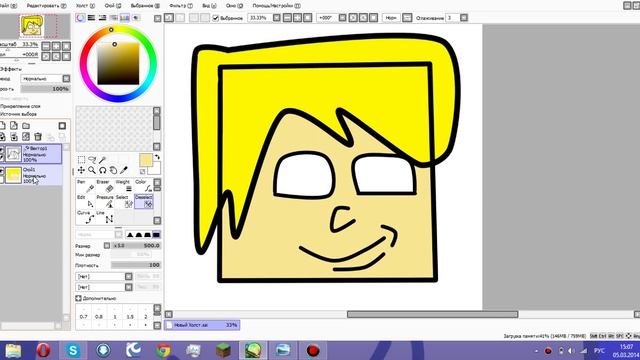Click the new layer icon
The height and width of the screenshot is (360, 640).
[x=3, y=126]
